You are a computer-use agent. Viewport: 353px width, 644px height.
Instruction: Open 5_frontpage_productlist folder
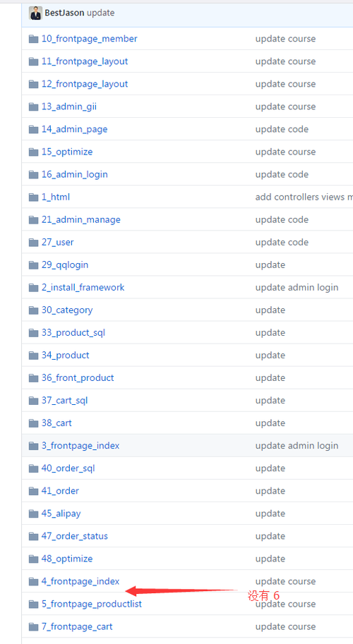pos(92,604)
